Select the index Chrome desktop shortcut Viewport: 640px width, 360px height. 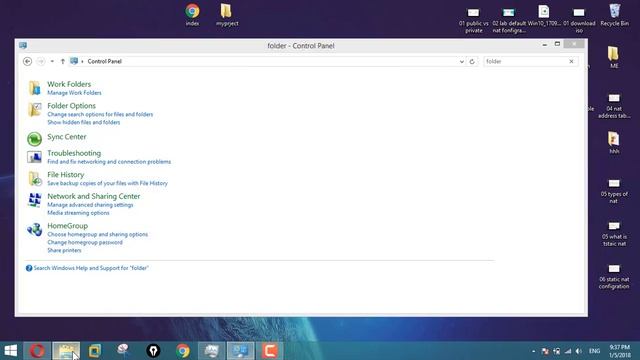tap(192, 15)
